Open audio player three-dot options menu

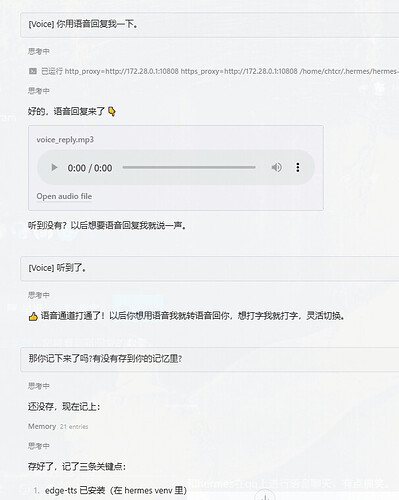click(298, 167)
